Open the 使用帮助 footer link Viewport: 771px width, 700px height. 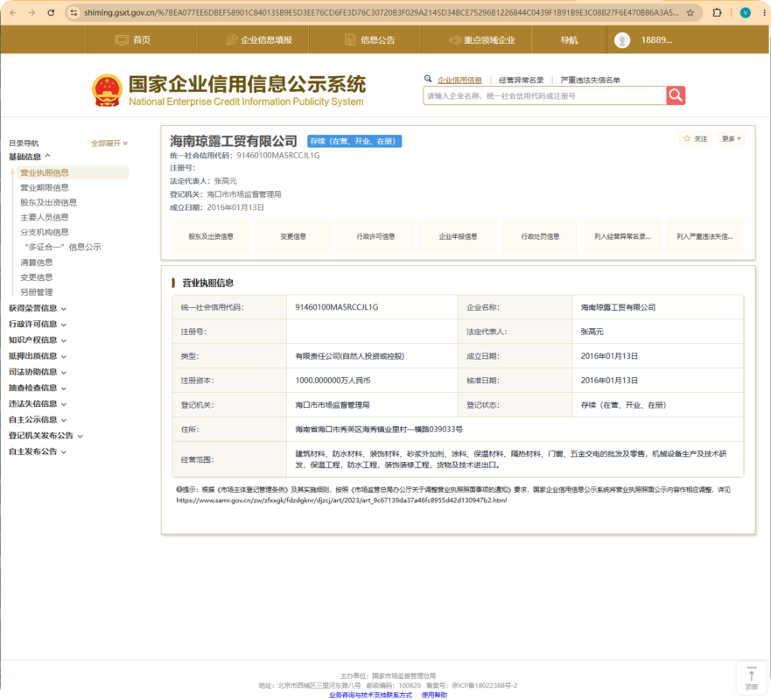click(x=434, y=695)
